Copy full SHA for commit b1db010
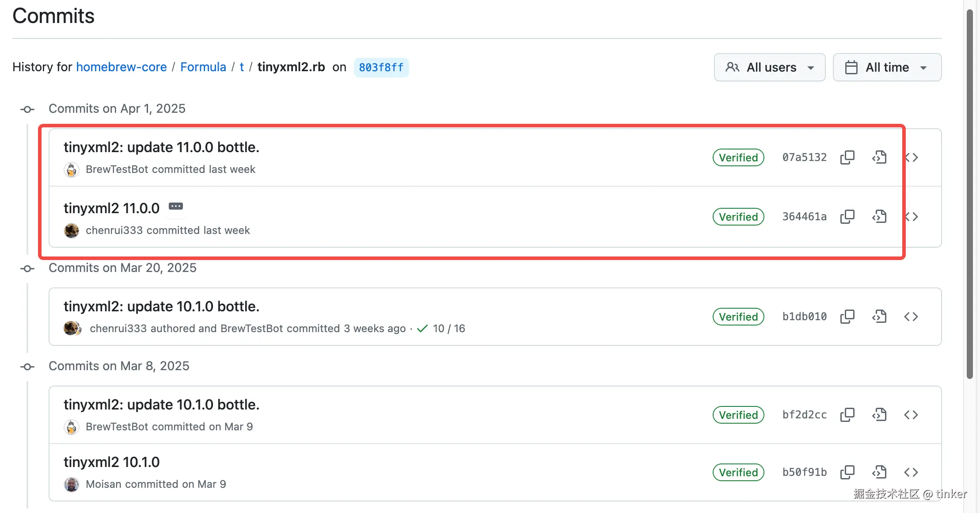The height and width of the screenshot is (513, 980). (847, 317)
